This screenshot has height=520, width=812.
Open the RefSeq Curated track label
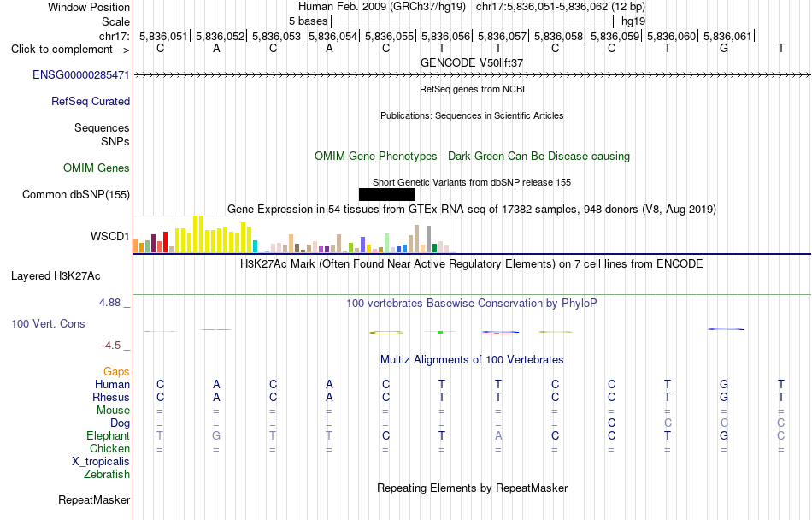[91, 102]
